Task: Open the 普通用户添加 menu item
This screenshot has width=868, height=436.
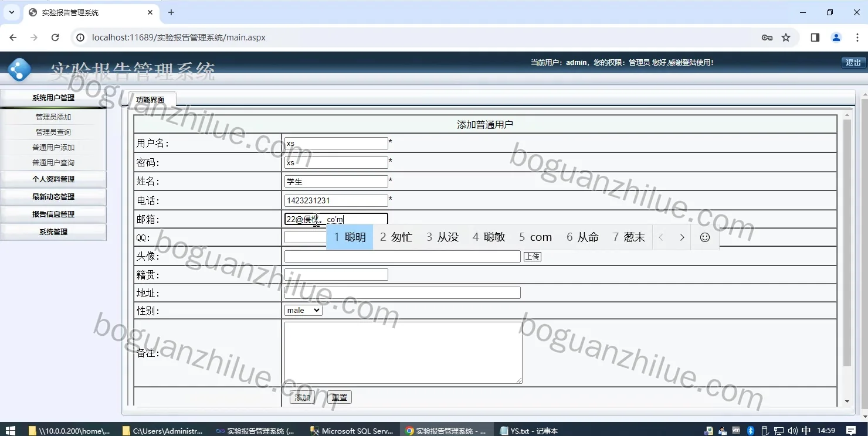Action: click(x=53, y=147)
